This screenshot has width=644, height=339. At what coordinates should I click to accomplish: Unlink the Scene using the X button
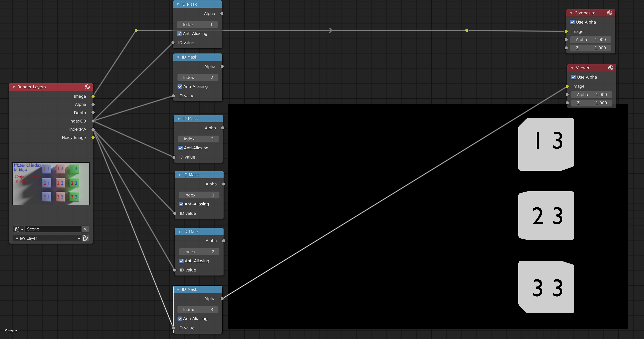[85, 229]
